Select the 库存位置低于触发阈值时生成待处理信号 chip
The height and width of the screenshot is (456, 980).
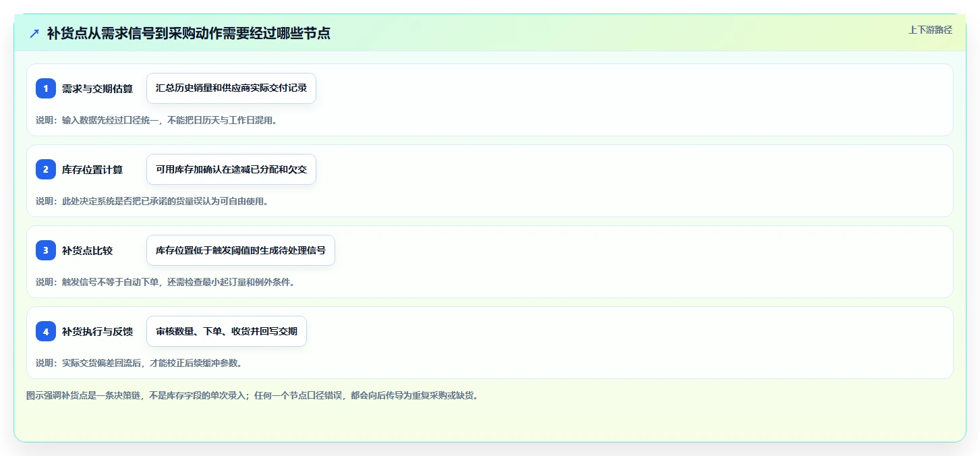coord(241,250)
